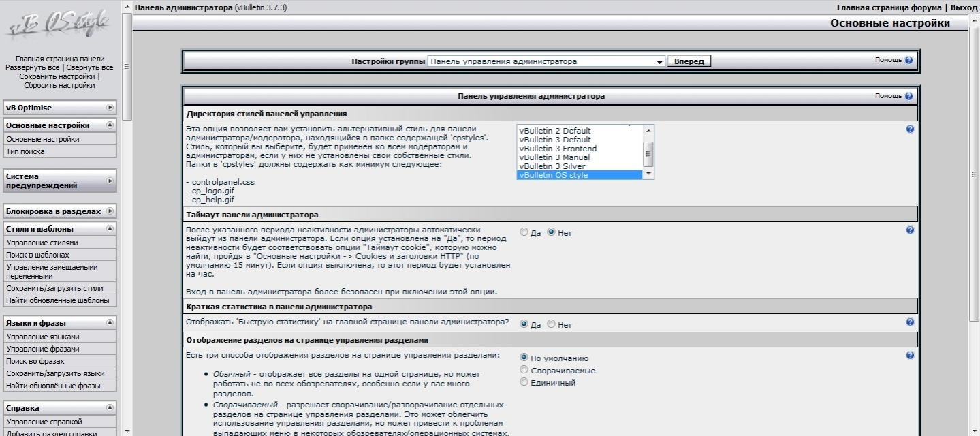Screen dimensions: 980x436
Task: Click style list scroll down arrow
Action: [x=648, y=174]
